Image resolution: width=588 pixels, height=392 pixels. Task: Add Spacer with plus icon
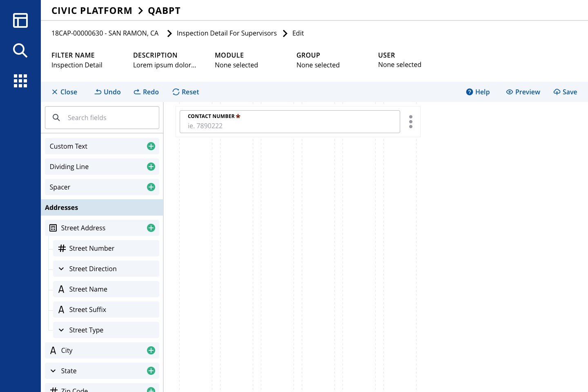coord(151,187)
